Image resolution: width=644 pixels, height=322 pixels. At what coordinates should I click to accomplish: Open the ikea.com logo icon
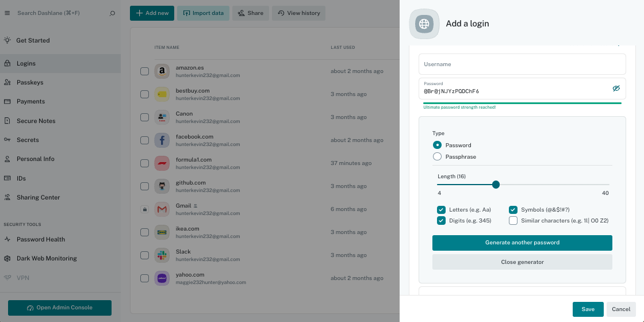[x=162, y=232]
